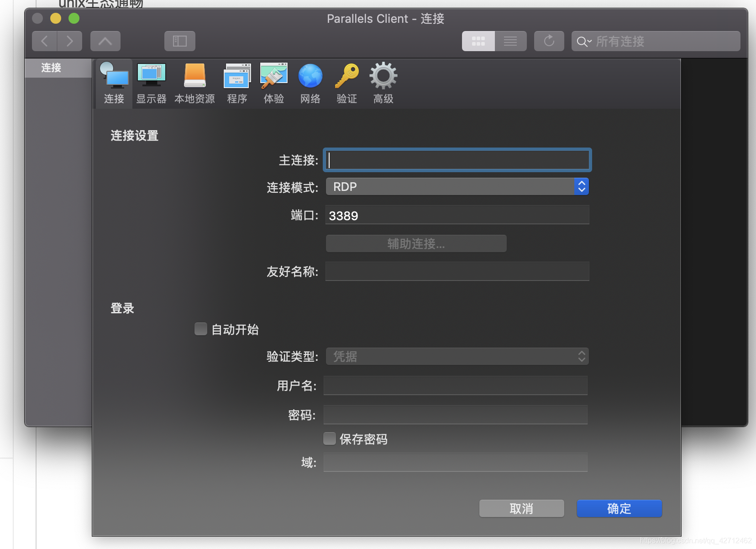Click the 用户名 username field
This screenshot has height=549, width=756.
click(456, 385)
